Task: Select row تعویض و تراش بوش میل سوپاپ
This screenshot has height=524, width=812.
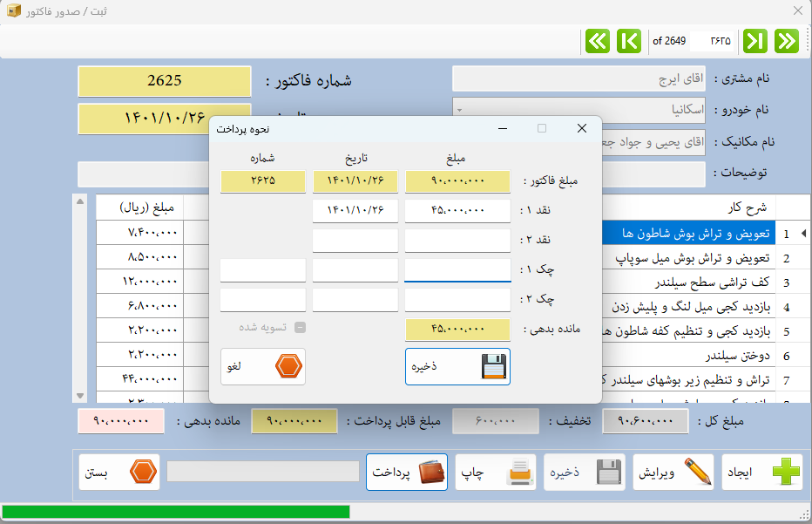Action: [x=687, y=258]
